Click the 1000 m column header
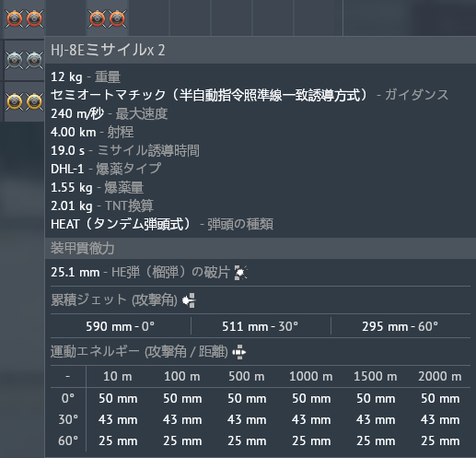 311,377
